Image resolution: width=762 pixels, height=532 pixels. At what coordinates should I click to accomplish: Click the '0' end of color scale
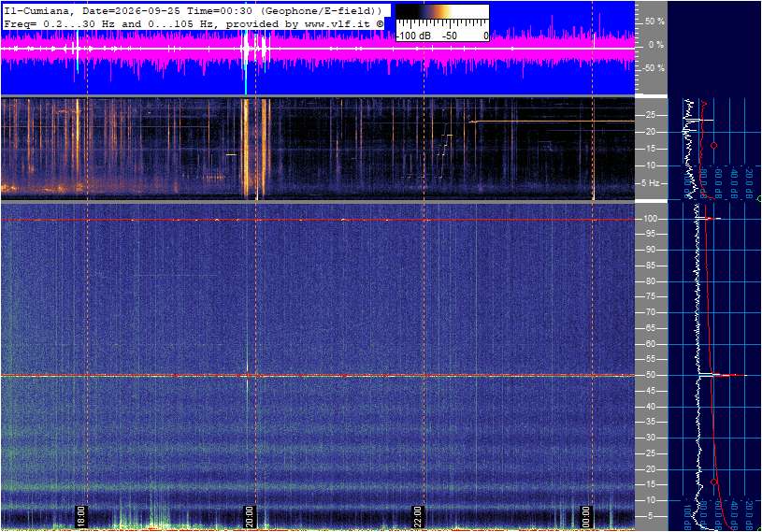point(485,36)
